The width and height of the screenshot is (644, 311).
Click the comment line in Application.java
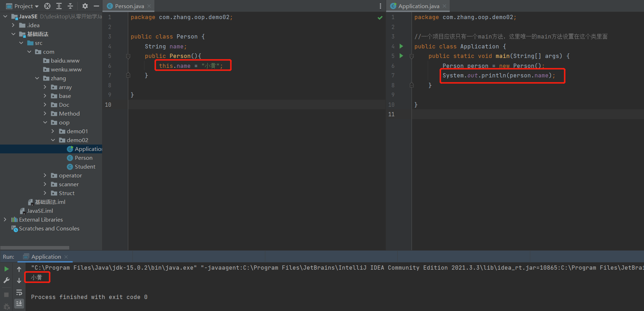511,36
